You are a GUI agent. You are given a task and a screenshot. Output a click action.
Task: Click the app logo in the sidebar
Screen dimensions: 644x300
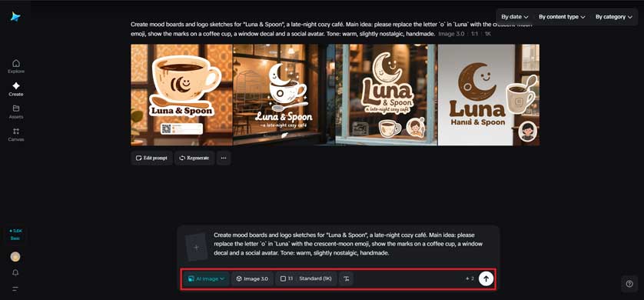tap(15, 16)
